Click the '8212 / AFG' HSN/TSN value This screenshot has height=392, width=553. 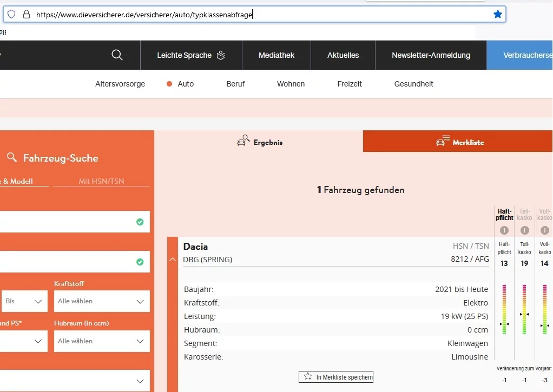pyautogui.click(x=470, y=259)
